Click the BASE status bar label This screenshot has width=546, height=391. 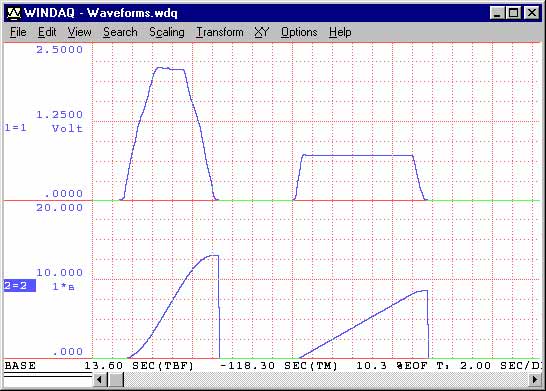coord(20,366)
